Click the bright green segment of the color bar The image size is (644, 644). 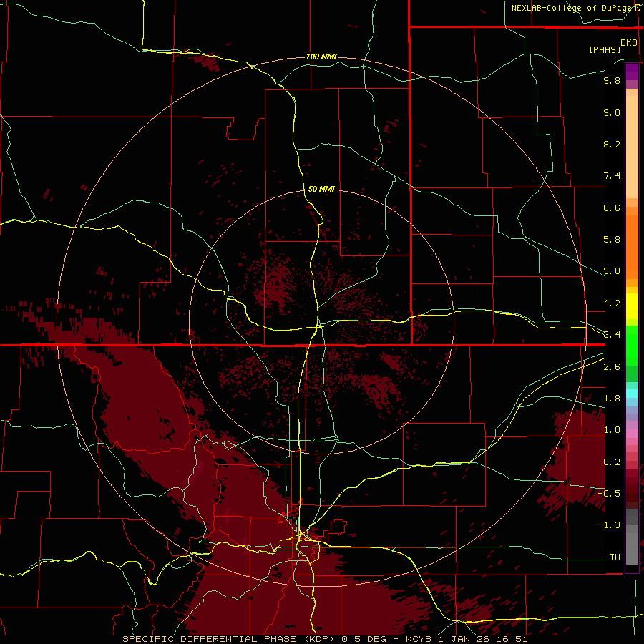coord(632,345)
